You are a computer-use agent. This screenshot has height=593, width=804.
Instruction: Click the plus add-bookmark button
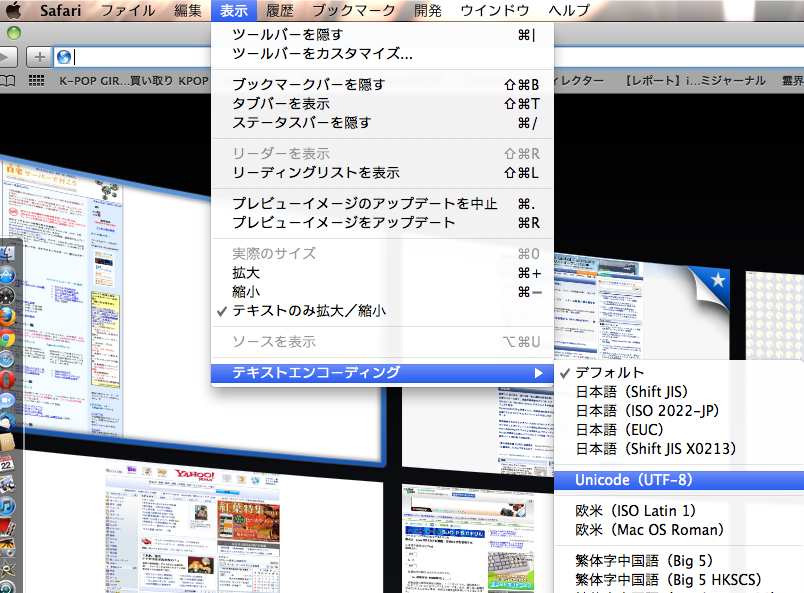pos(39,57)
